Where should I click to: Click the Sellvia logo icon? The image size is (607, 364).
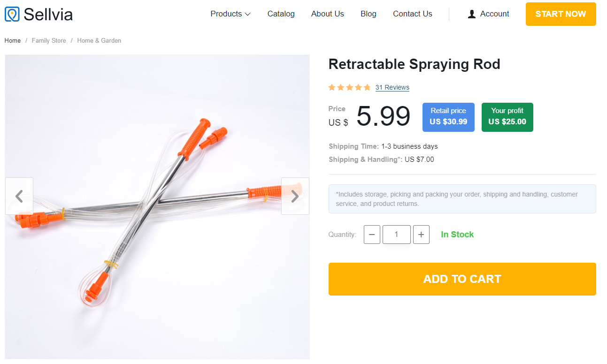(x=12, y=14)
